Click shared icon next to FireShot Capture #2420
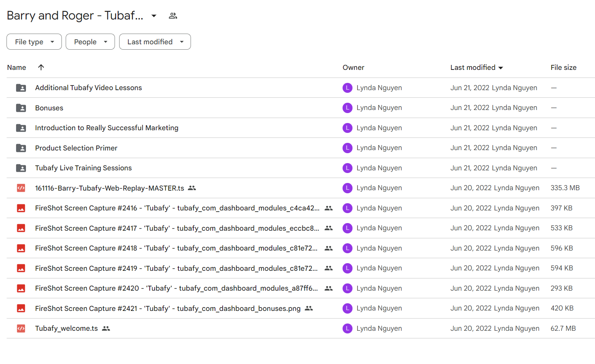The image size is (595, 364). (x=328, y=288)
